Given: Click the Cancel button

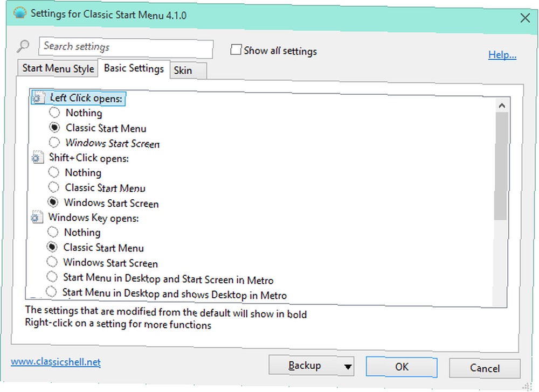Looking at the screenshot, I should point(485,368).
